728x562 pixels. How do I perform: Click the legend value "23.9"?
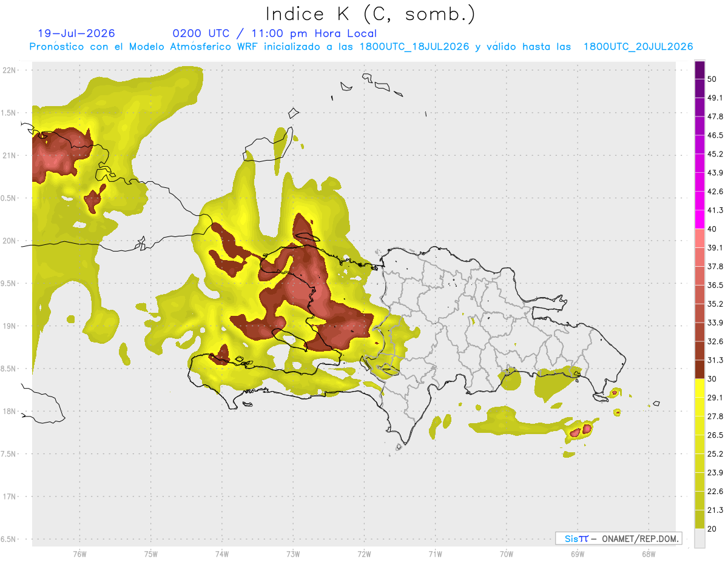(x=715, y=473)
